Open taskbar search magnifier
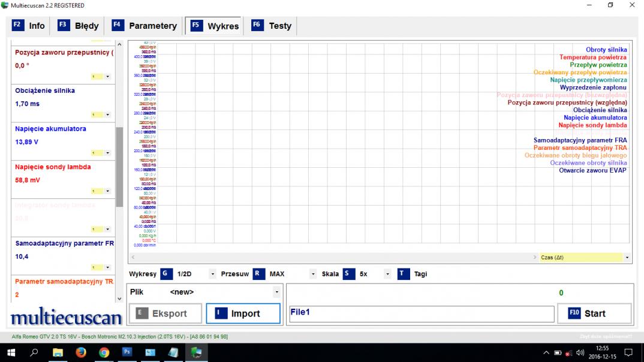The height and width of the screenshot is (362, 644). [34, 352]
